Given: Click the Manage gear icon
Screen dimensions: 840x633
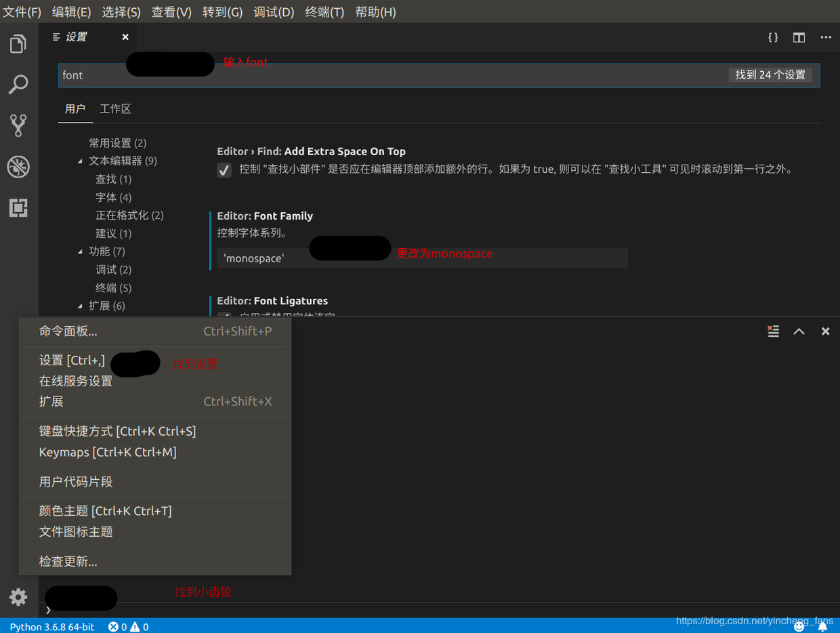Looking at the screenshot, I should click(18, 596).
